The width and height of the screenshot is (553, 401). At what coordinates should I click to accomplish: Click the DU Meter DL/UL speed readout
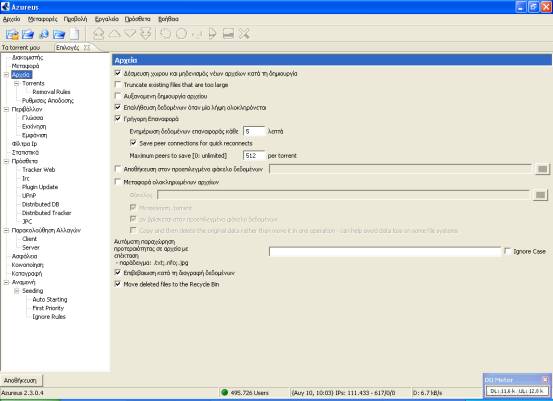517,391
